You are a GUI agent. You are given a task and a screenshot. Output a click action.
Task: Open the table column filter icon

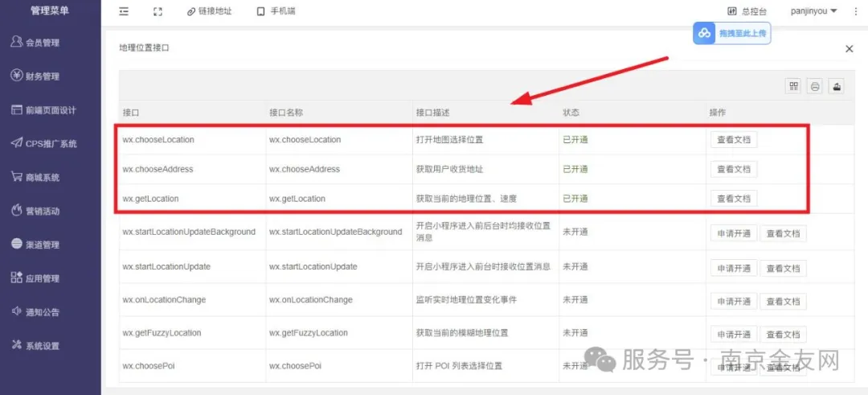(x=794, y=86)
